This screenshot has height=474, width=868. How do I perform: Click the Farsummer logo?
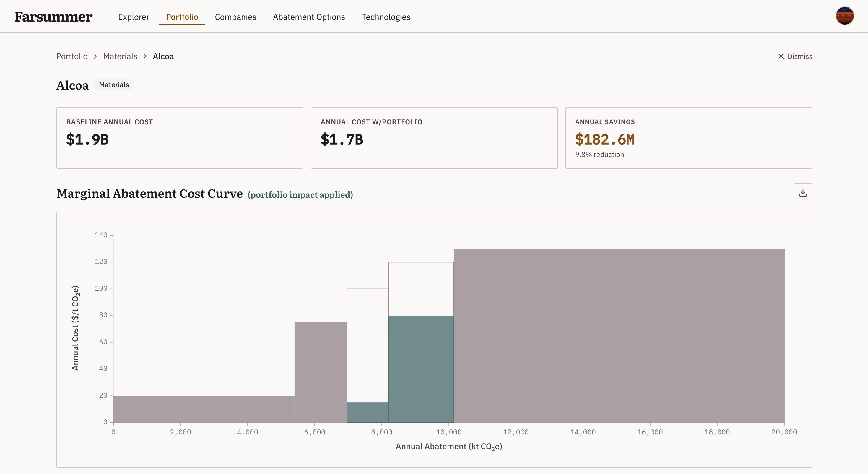click(53, 17)
